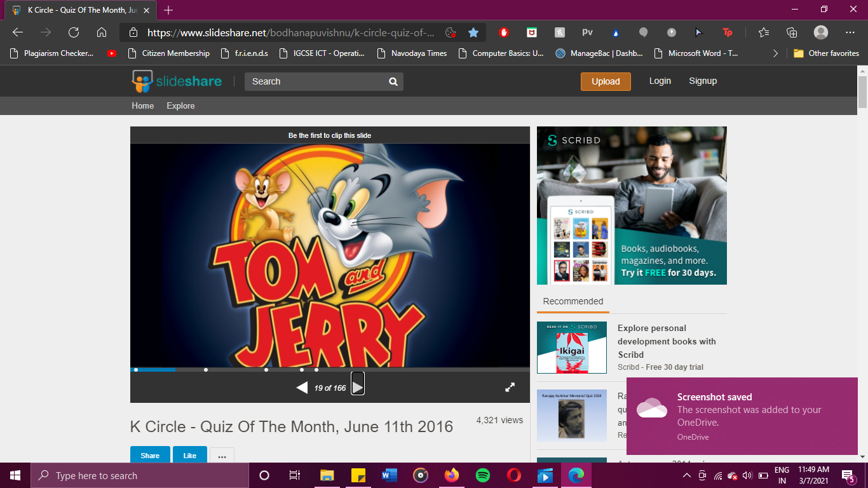
Task: Expand the bookmarks overflow chevron
Action: click(x=775, y=53)
